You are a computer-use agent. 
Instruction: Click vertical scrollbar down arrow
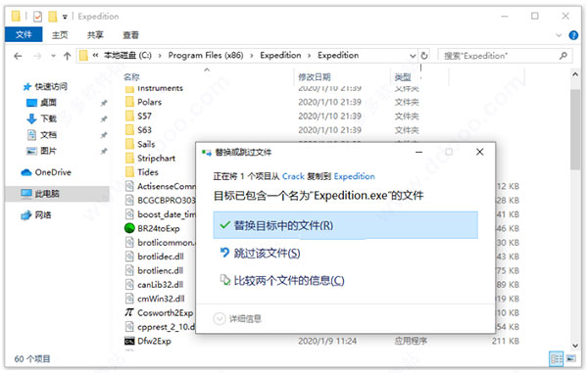coord(575,346)
